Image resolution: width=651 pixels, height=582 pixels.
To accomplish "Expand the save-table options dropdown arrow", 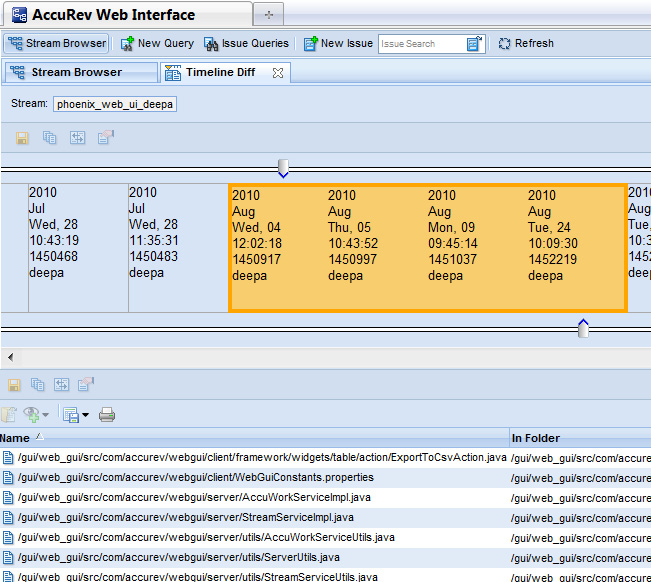I will pyautogui.click(x=86, y=415).
